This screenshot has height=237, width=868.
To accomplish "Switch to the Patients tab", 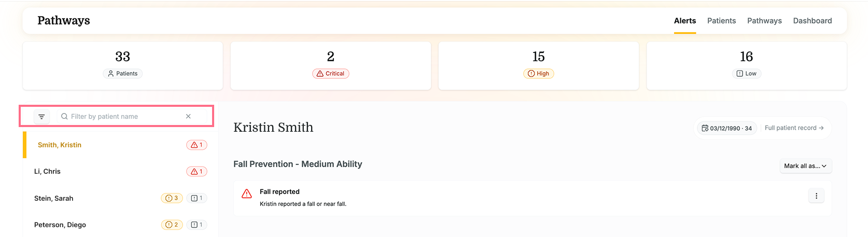I will tap(721, 21).
